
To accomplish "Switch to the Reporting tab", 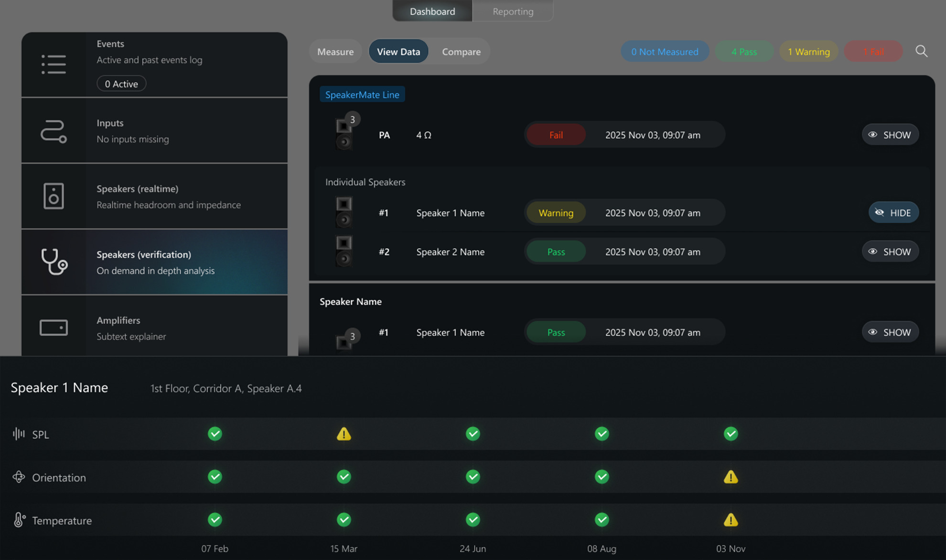I will [x=513, y=11].
